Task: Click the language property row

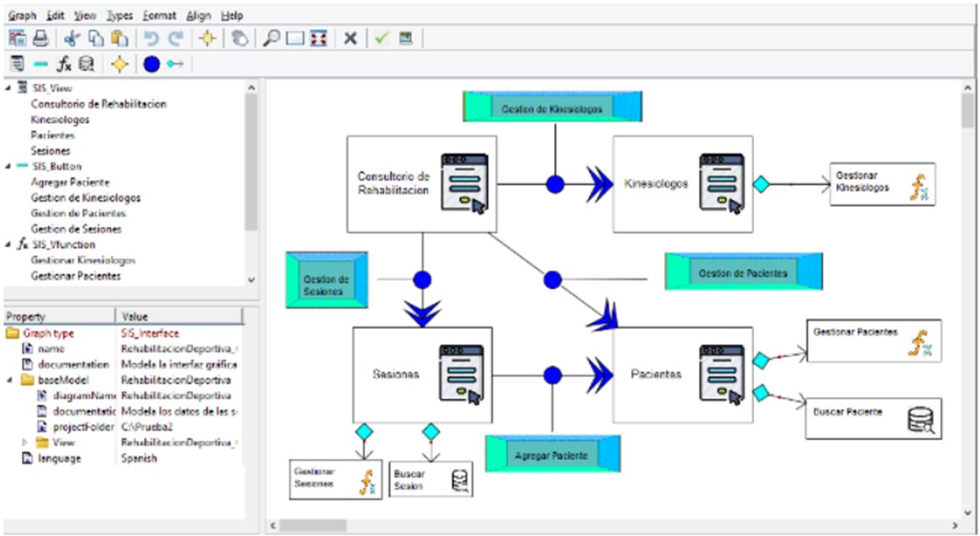Action: point(124,458)
